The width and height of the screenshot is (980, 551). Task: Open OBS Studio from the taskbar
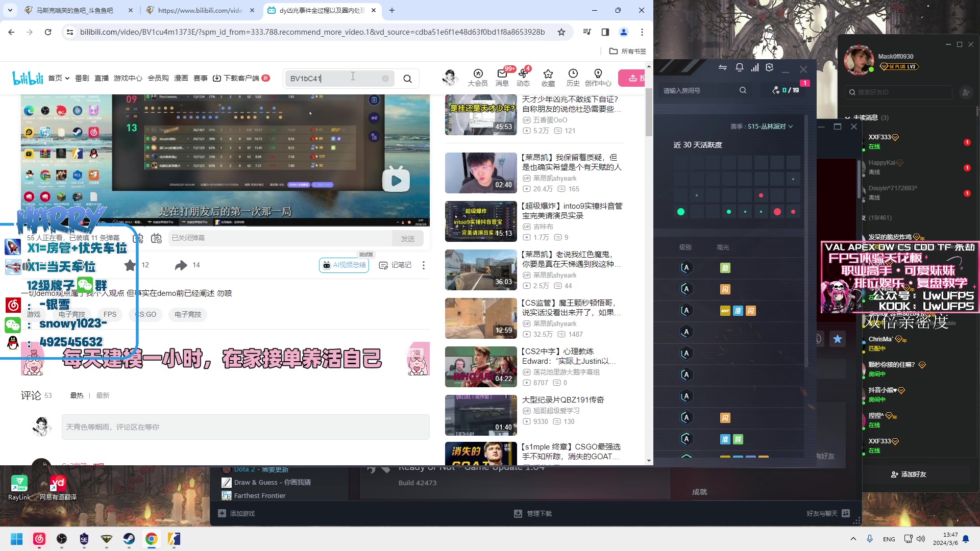62,539
